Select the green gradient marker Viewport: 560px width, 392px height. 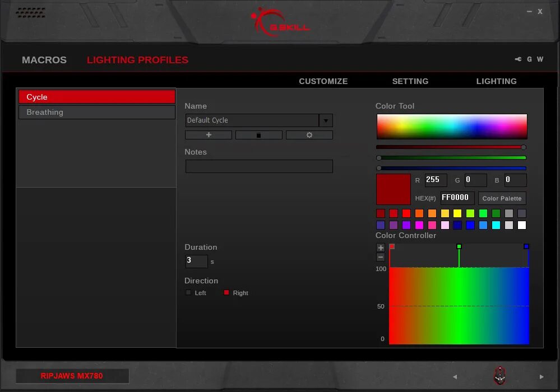459,246
